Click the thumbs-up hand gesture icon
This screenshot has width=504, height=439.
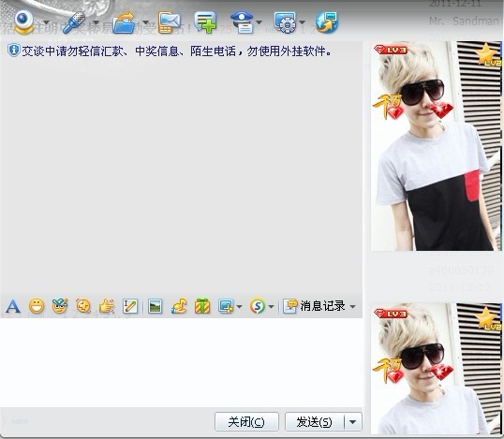[107, 306]
